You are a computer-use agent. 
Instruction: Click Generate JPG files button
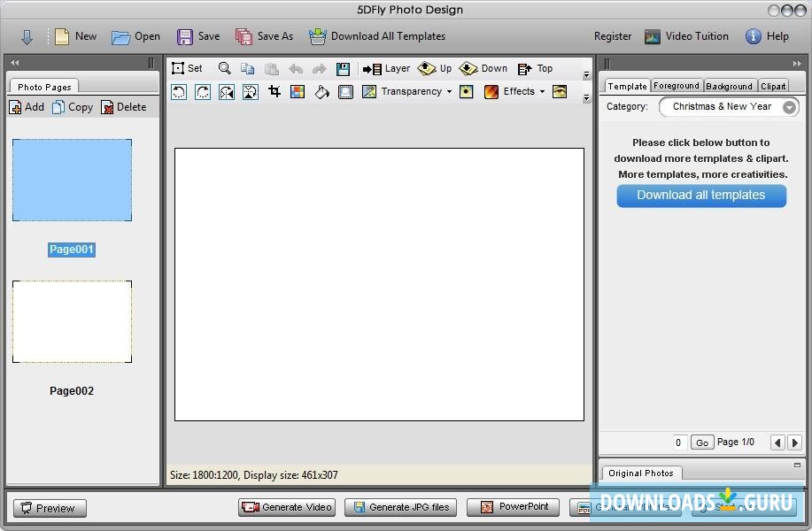pyautogui.click(x=400, y=507)
